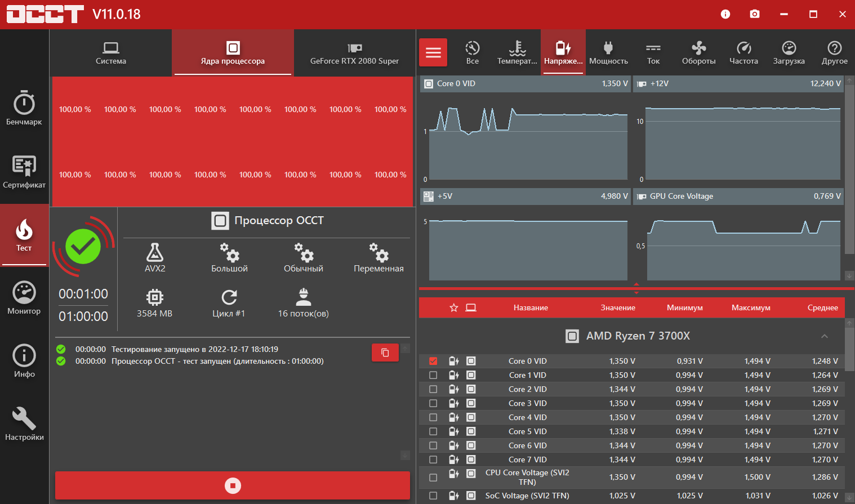Image resolution: width=855 pixels, height=504 pixels.
Task: Take a screenshot with camera icon
Action: click(x=755, y=14)
